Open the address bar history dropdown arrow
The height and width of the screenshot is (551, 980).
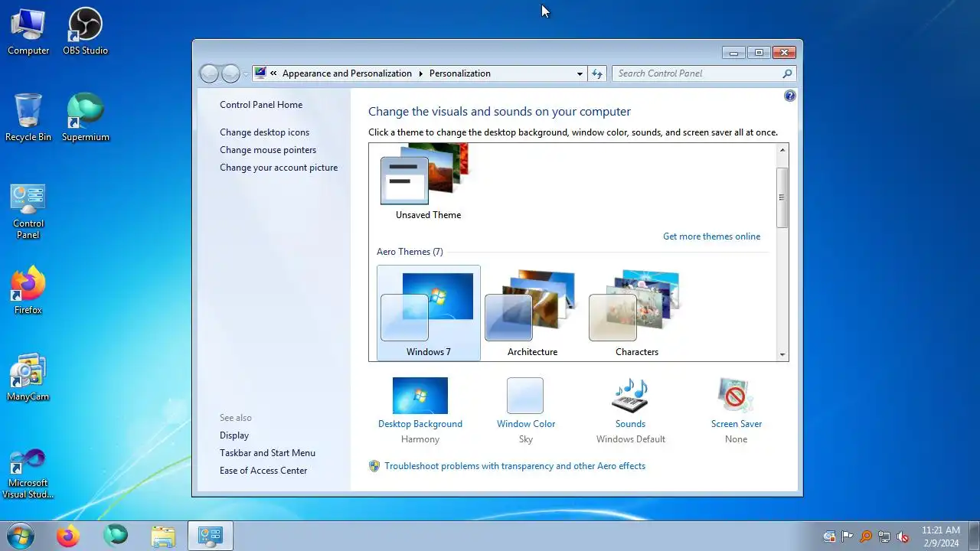pyautogui.click(x=580, y=73)
